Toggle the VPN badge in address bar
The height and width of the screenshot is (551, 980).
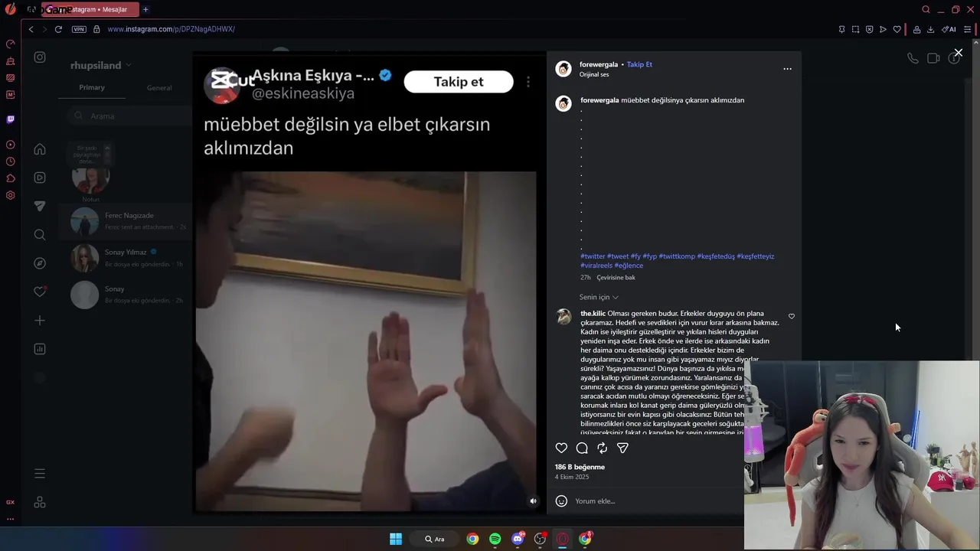pyautogui.click(x=79, y=29)
